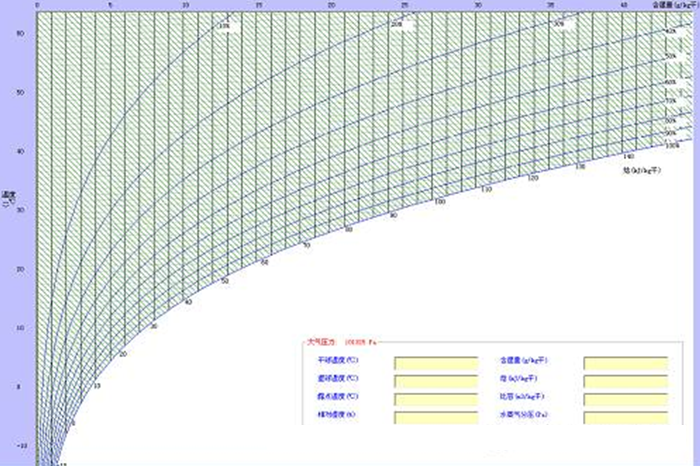Click the atmospheric pressure value 101325 Pa

coord(358,342)
